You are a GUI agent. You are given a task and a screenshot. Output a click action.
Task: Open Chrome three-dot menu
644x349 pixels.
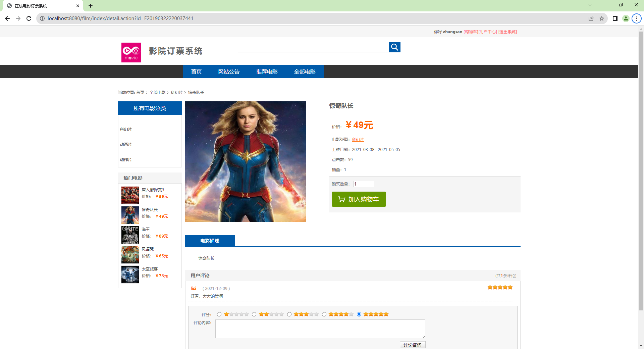(637, 18)
